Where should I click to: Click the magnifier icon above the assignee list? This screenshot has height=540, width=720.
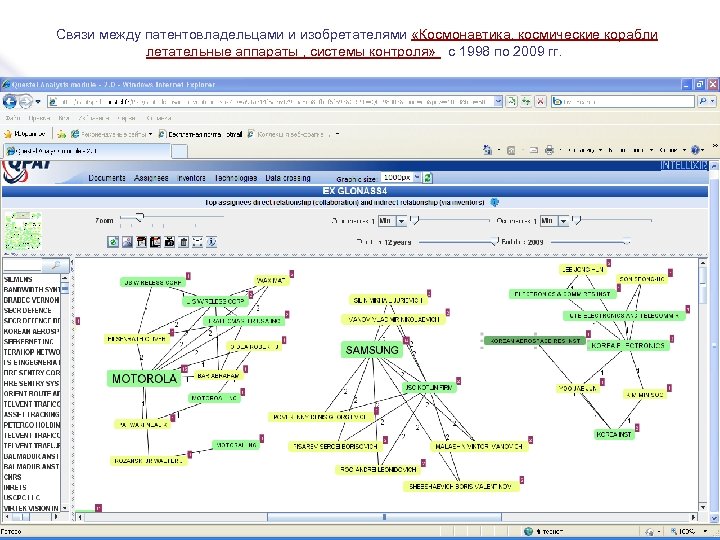(x=56, y=265)
